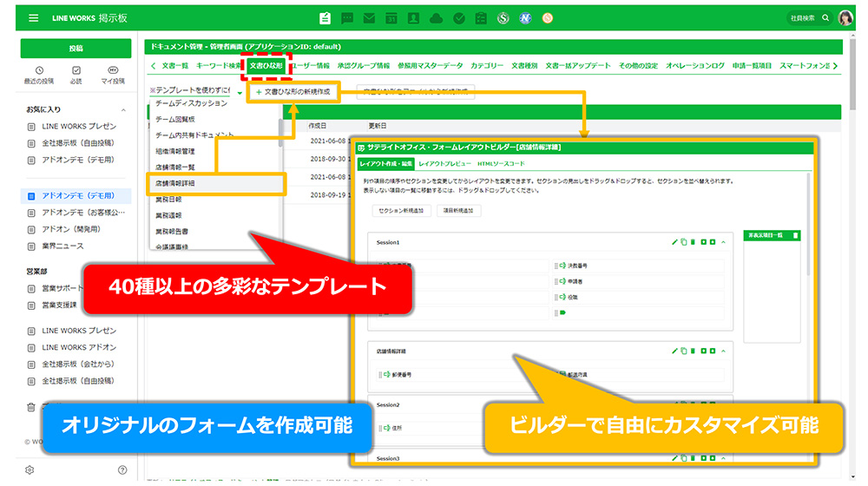868x486 pixels.
Task: Open the ※テンプレートを使わずに template dropdown
Action: (x=196, y=91)
